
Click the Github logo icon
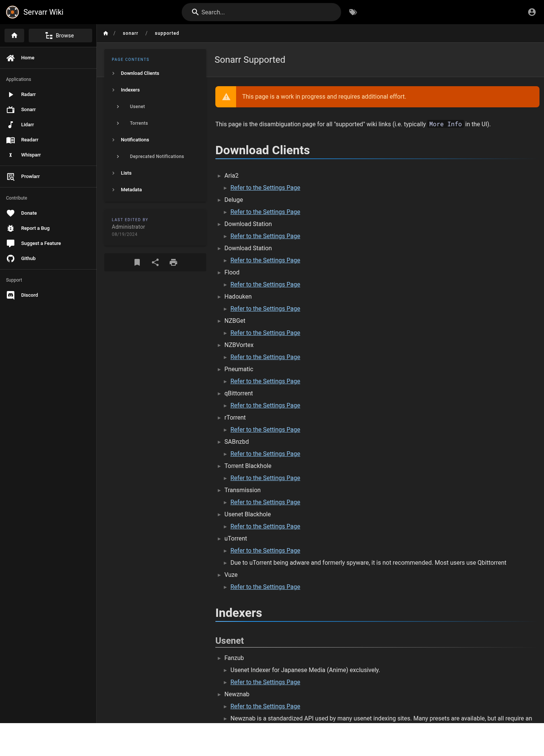(11, 259)
